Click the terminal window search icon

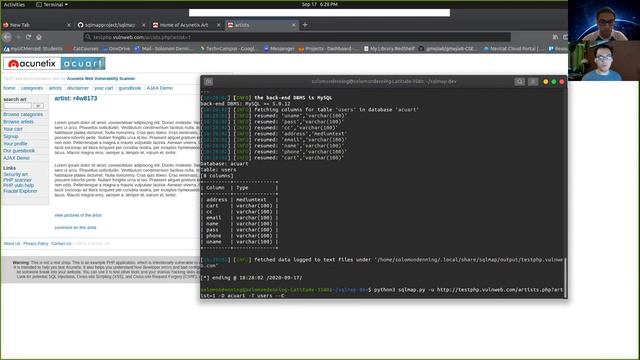coord(519,82)
